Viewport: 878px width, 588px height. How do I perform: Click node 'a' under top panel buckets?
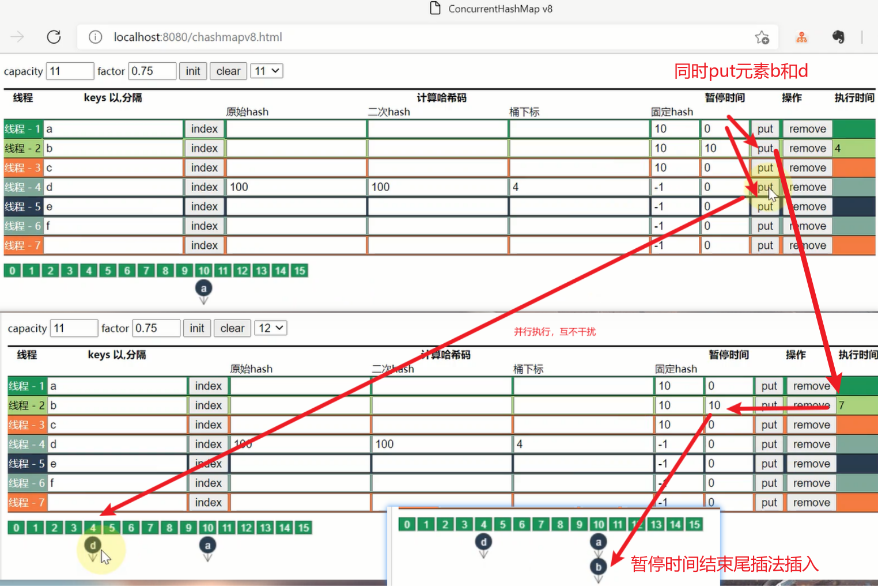(x=203, y=289)
